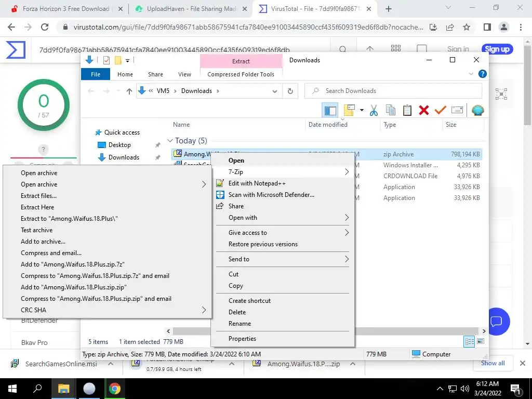Click the VirusTotal Sign up button
The width and height of the screenshot is (532, 399).
(497, 49)
